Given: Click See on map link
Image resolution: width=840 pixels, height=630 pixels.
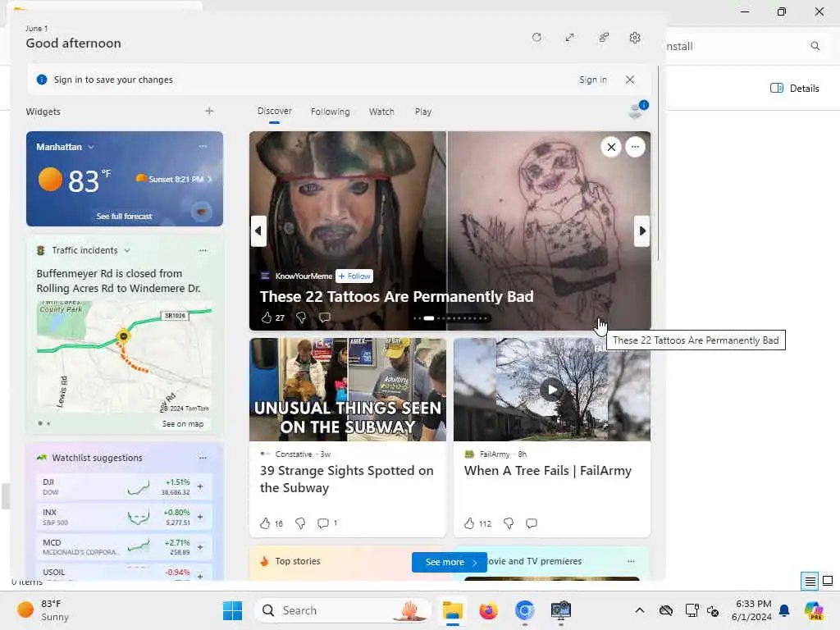Looking at the screenshot, I should (x=183, y=424).
